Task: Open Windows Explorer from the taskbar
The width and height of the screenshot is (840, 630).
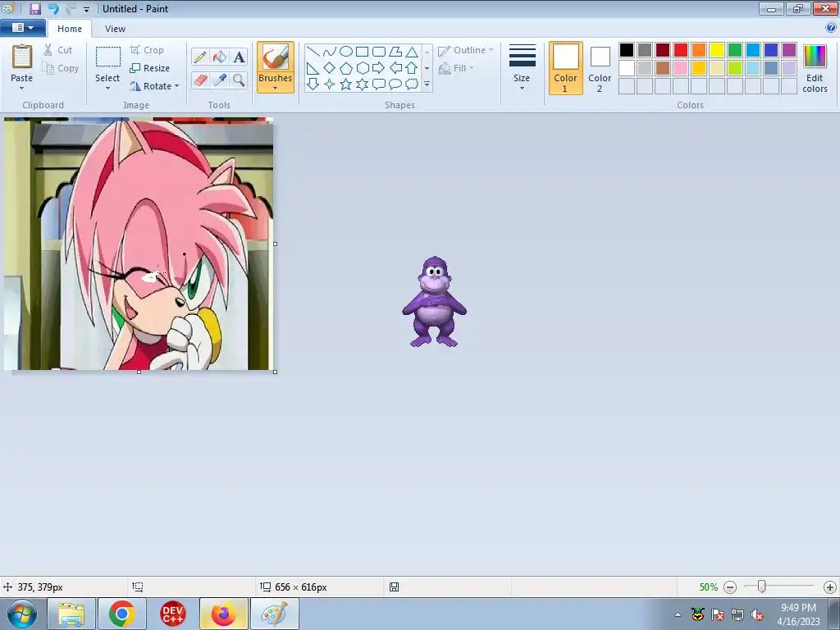Action: point(71,614)
